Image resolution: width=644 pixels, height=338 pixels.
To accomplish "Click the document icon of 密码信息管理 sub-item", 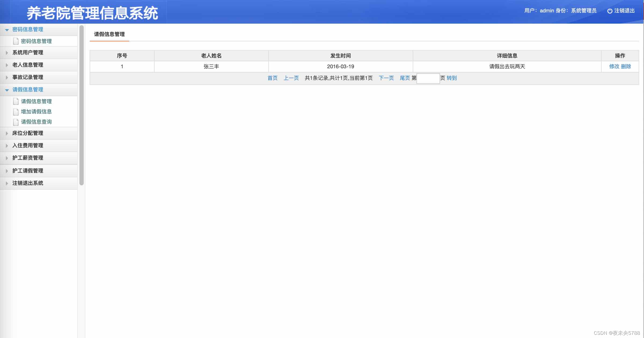I will tap(16, 41).
